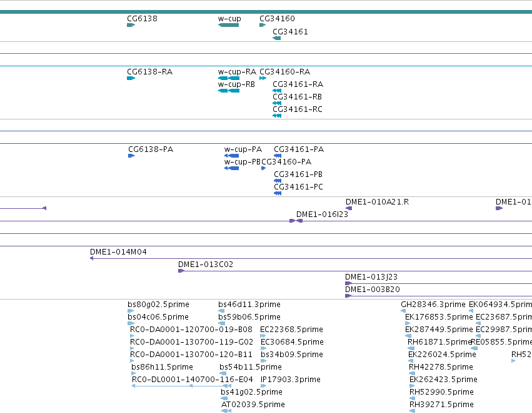Select the CG34160 gene label
Image resolution: width=532 pixels, height=414 pixels.
point(277,19)
